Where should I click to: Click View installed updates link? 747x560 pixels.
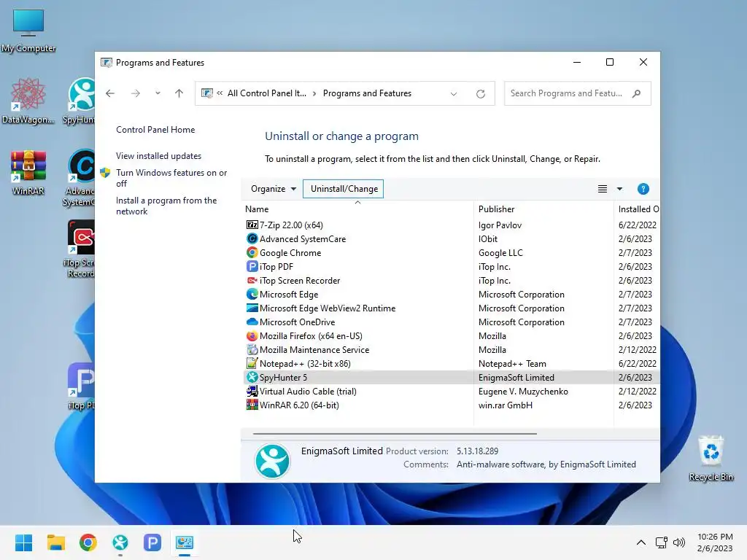[158, 156]
